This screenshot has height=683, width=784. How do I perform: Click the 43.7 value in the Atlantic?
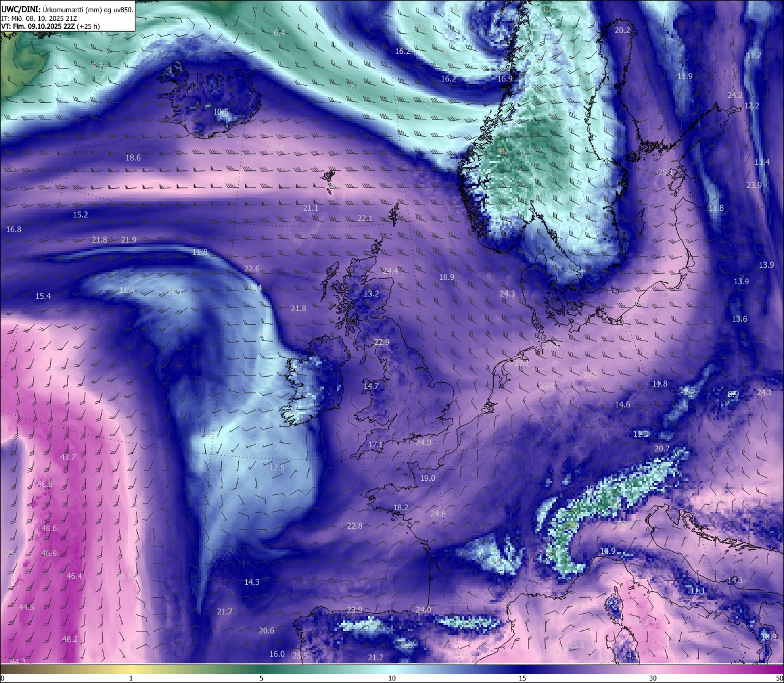(68, 457)
